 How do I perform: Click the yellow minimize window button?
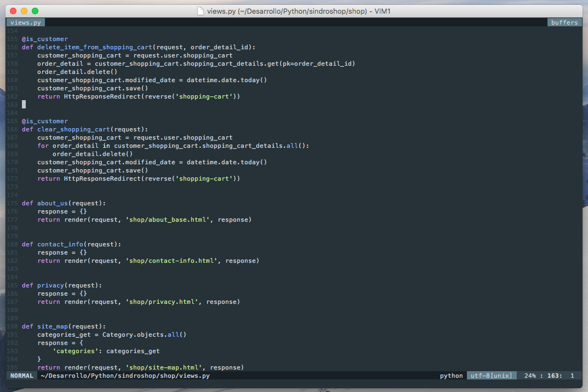pos(24,11)
